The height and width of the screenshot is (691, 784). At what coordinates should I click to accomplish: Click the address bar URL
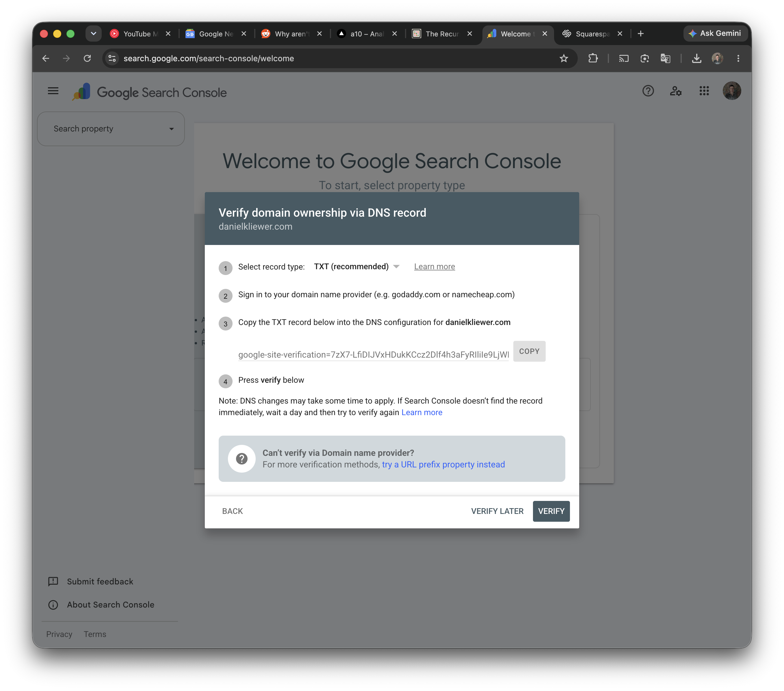[x=209, y=58]
